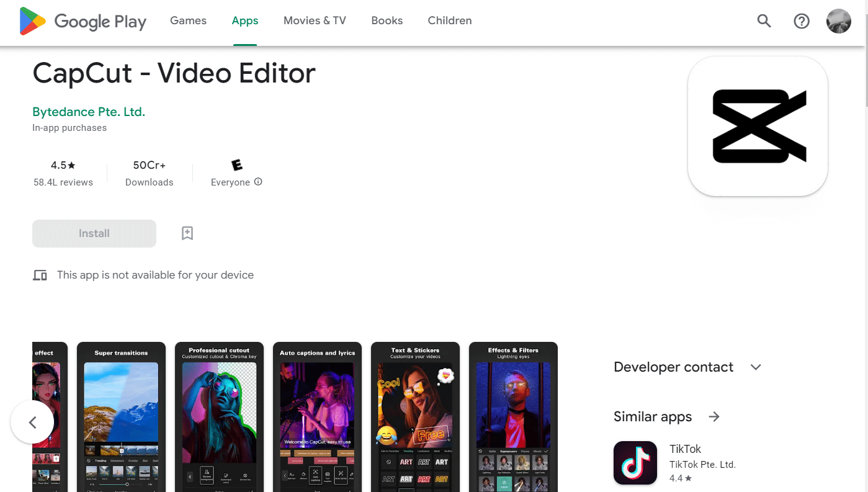Click the Everyone content rating info icon

(x=259, y=182)
